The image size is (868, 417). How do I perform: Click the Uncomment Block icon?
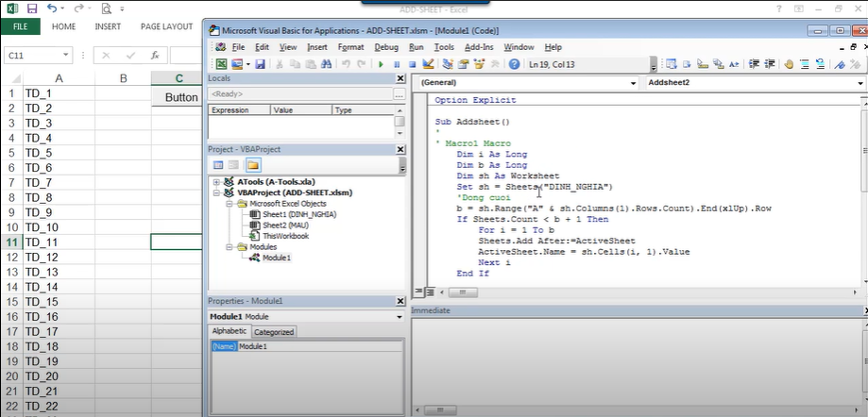pyautogui.click(x=821, y=64)
